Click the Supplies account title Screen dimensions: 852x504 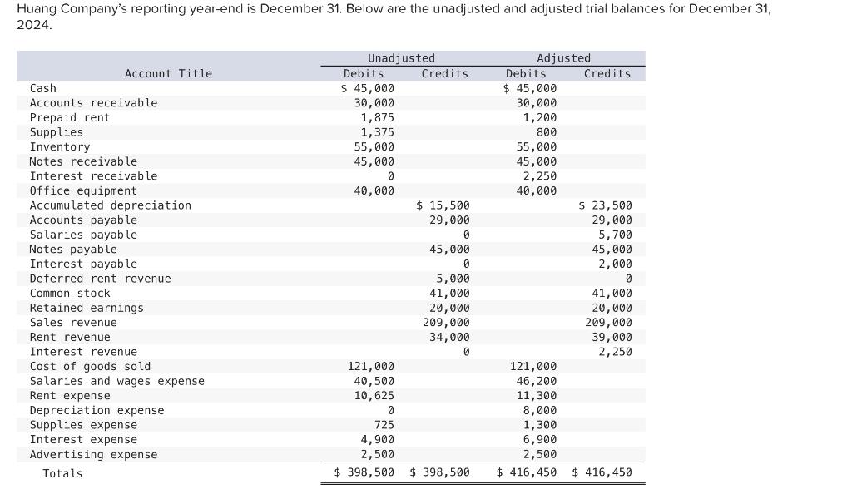coord(56,131)
